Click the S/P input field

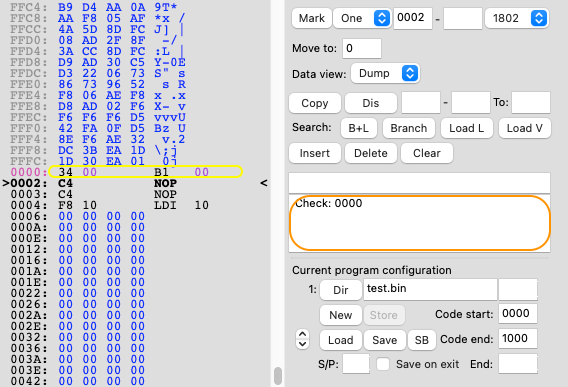356,364
